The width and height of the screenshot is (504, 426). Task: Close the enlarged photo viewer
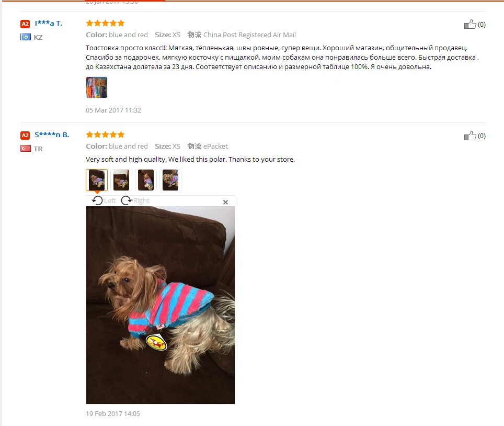click(225, 202)
